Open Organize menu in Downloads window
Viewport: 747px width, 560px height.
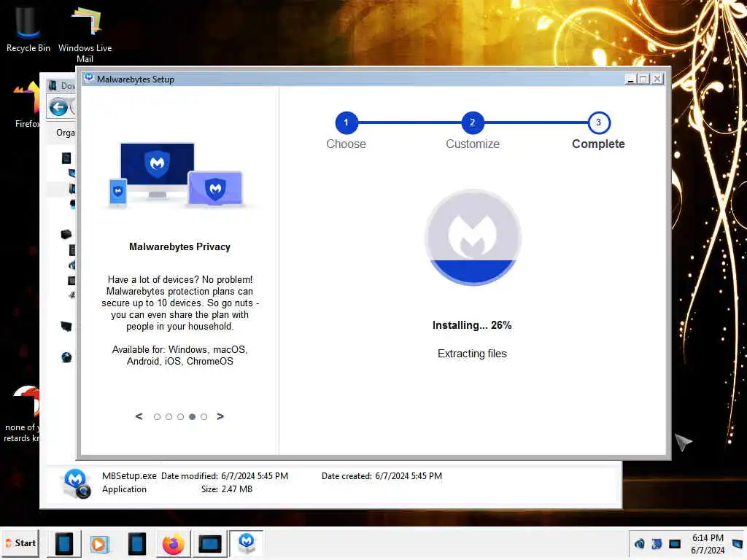[x=65, y=133]
